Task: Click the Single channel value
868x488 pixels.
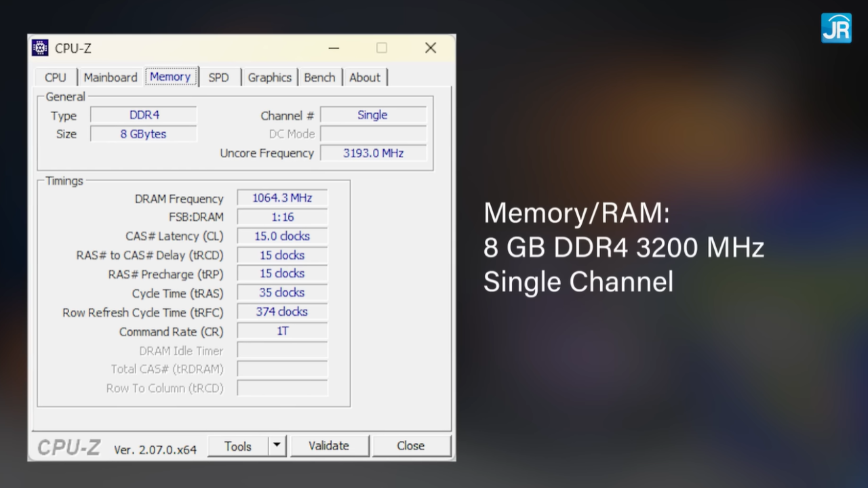Action: click(373, 115)
